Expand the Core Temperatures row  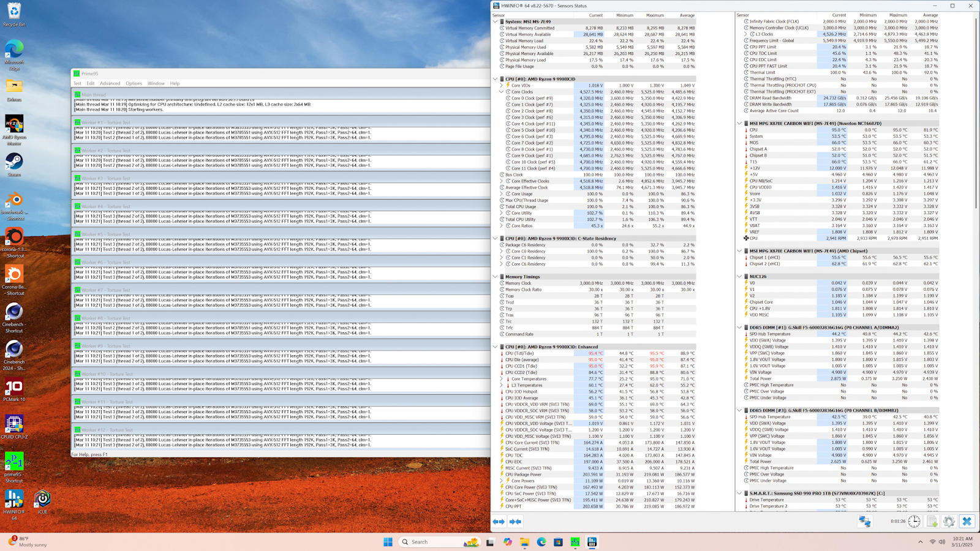(x=501, y=379)
